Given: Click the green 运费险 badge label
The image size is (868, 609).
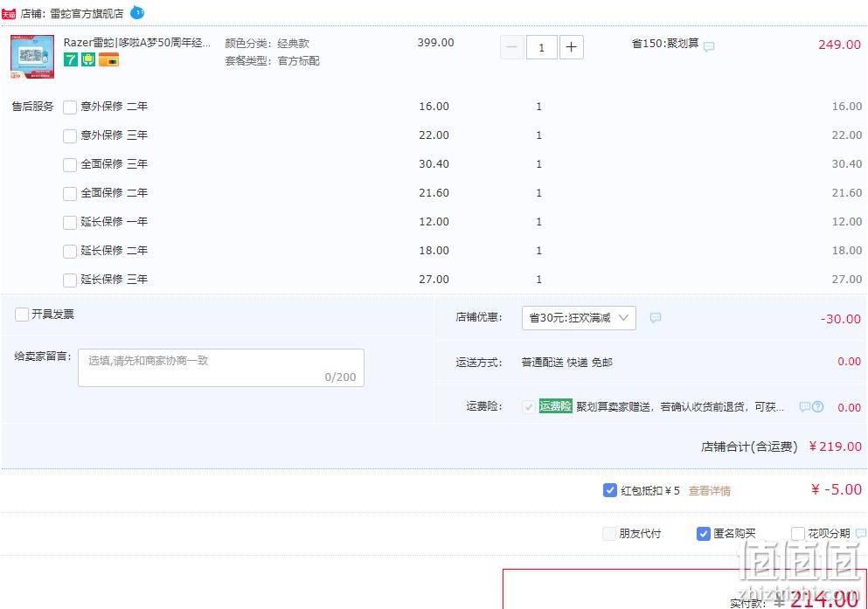Looking at the screenshot, I should (x=555, y=406).
